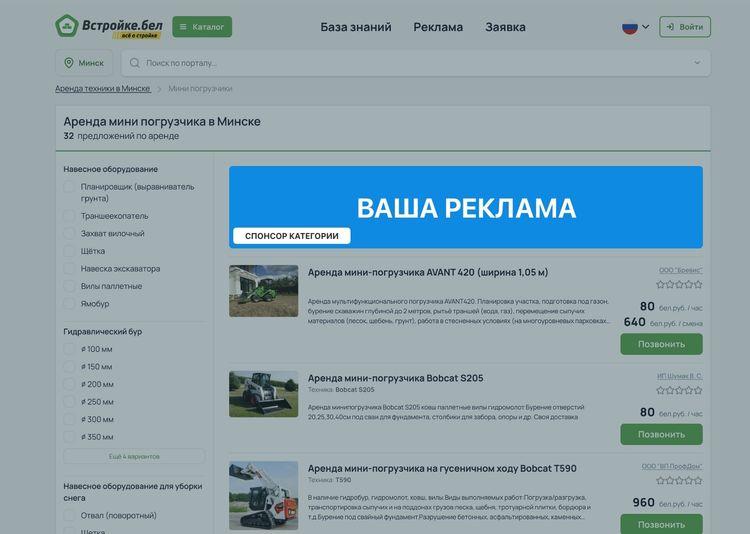This screenshot has width=750, height=534.
Task: Check the Навеска экскаватора filter
Action: (69, 268)
